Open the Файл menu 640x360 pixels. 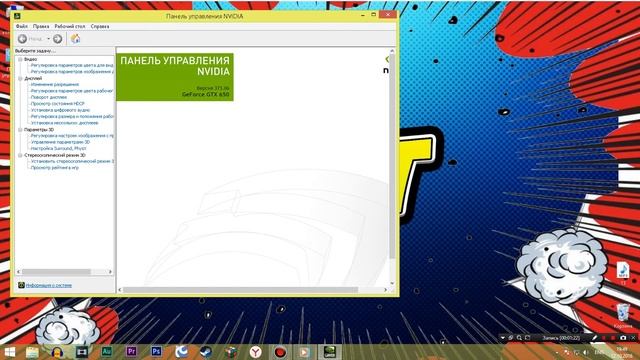coord(22,26)
